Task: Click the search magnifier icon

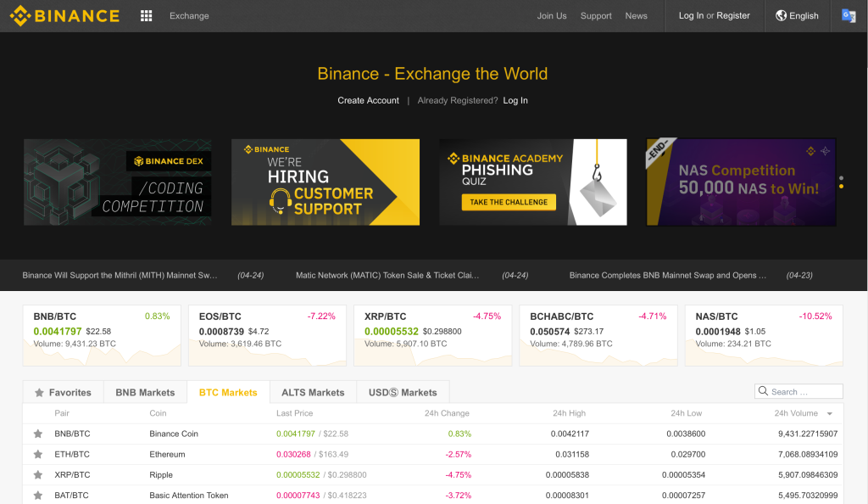Action: [x=763, y=391]
